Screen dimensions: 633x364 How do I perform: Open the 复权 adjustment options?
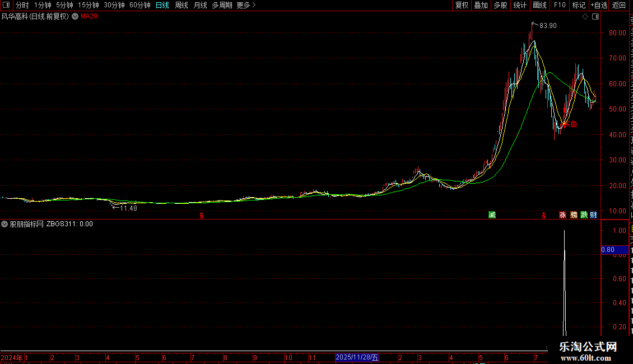pos(462,5)
